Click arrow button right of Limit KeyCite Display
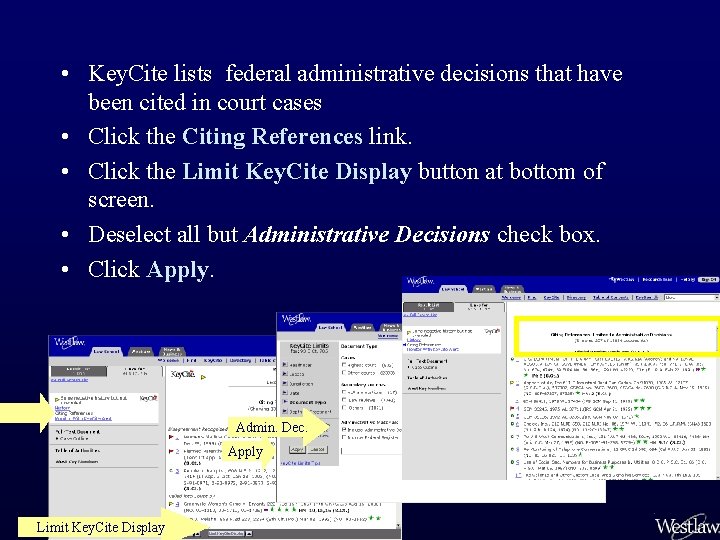Screen dimensions: 720x540 coord(249,534)
